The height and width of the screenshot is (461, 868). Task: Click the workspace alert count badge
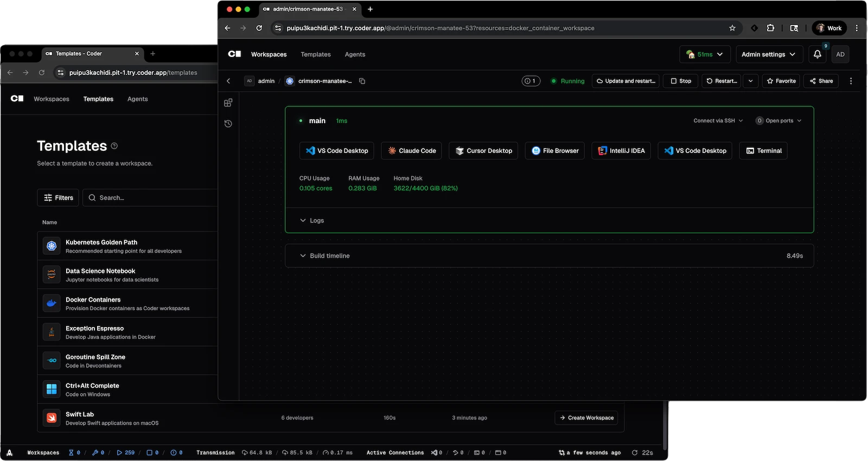click(x=531, y=81)
